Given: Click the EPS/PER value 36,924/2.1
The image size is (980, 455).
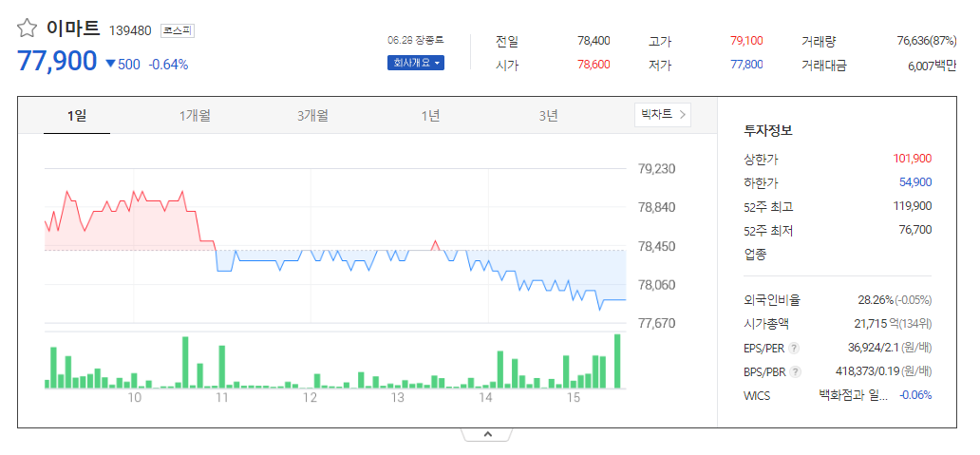Looking at the screenshot, I should coord(872,348).
